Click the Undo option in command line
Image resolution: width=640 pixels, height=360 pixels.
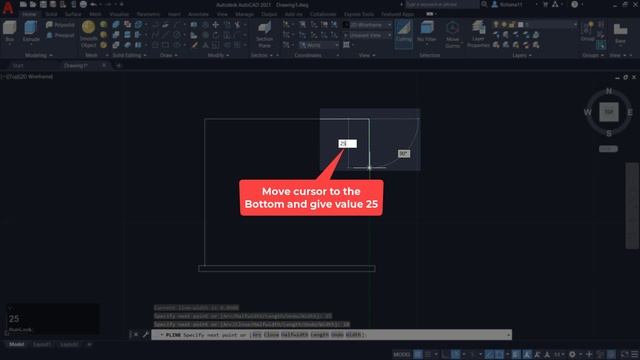tap(337, 335)
